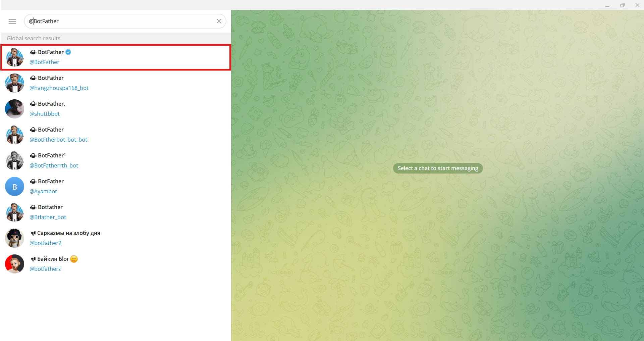
Task: Click the avatar of BotFtherbot_bot_bot
Action: (15, 135)
